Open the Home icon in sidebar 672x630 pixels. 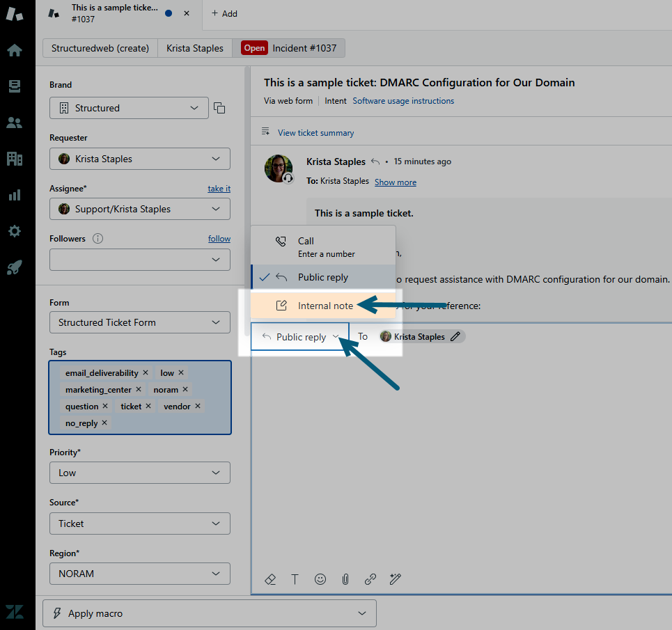pos(14,50)
